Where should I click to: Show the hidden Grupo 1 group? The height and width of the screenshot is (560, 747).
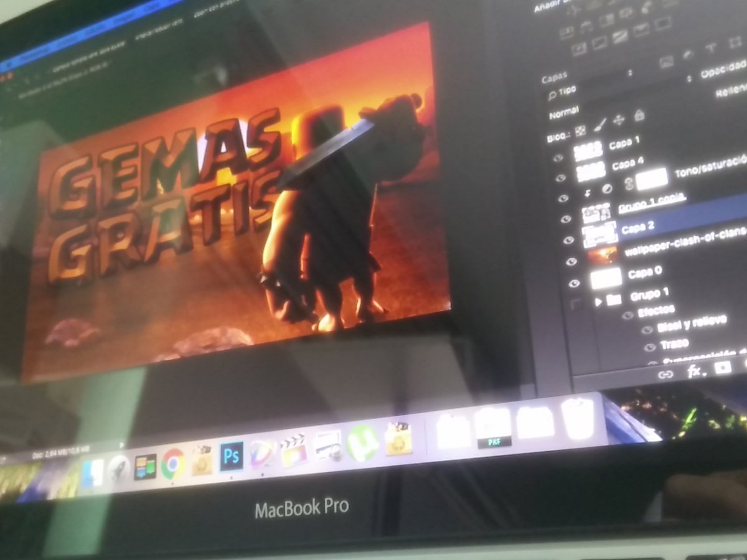[577, 304]
